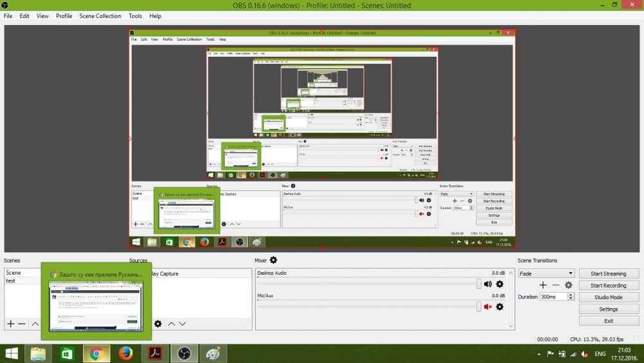Image resolution: width=644 pixels, height=363 pixels.
Task: Mute the Desktop Audio speaker
Action: (x=488, y=284)
